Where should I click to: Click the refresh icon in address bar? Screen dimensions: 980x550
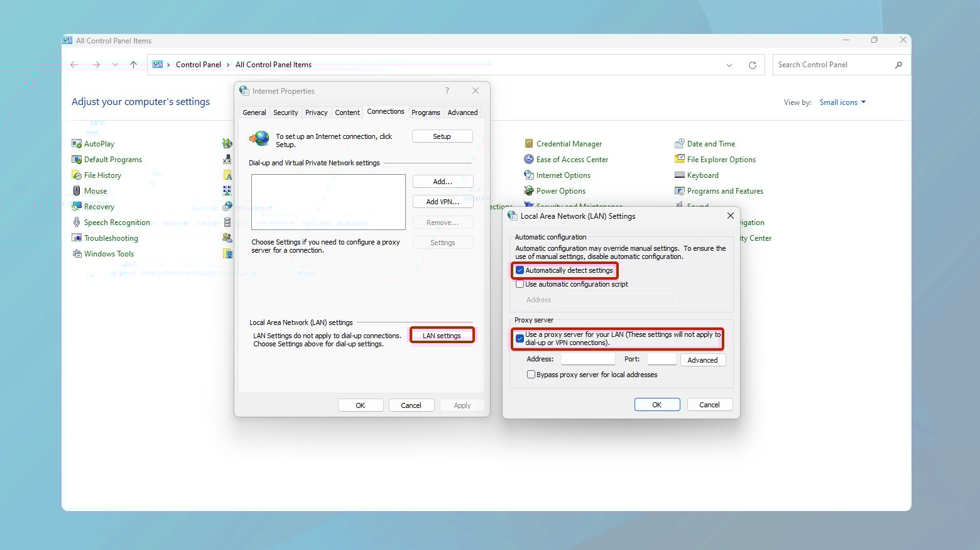(x=752, y=65)
